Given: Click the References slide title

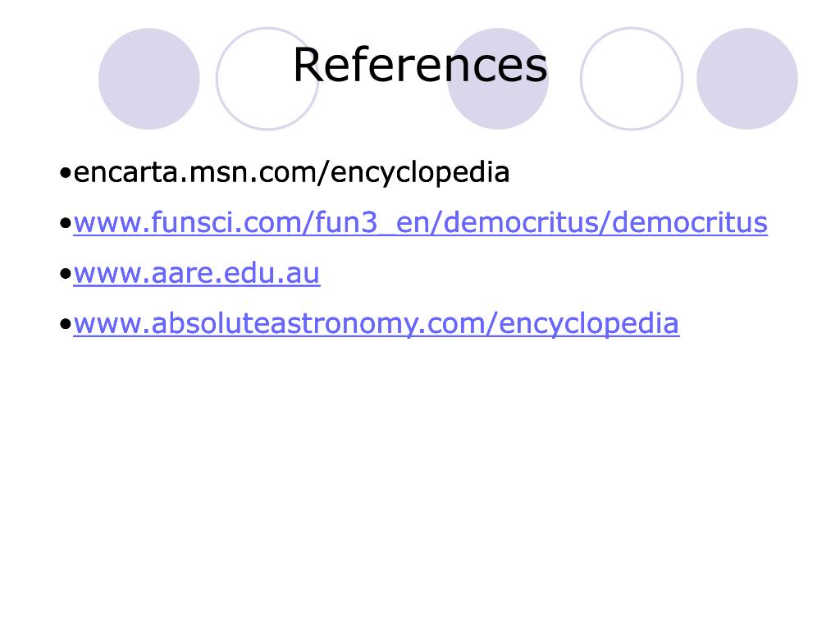Looking at the screenshot, I should (421, 65).
